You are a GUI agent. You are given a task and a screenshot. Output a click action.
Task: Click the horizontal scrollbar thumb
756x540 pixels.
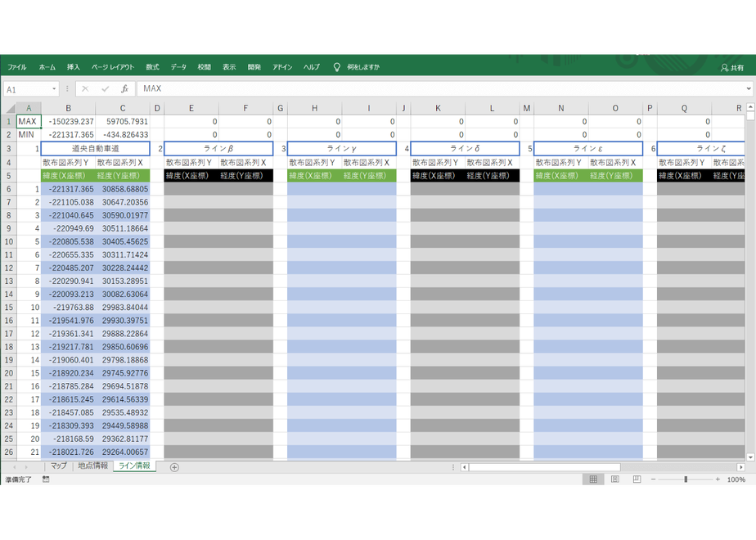pos(544,467)
